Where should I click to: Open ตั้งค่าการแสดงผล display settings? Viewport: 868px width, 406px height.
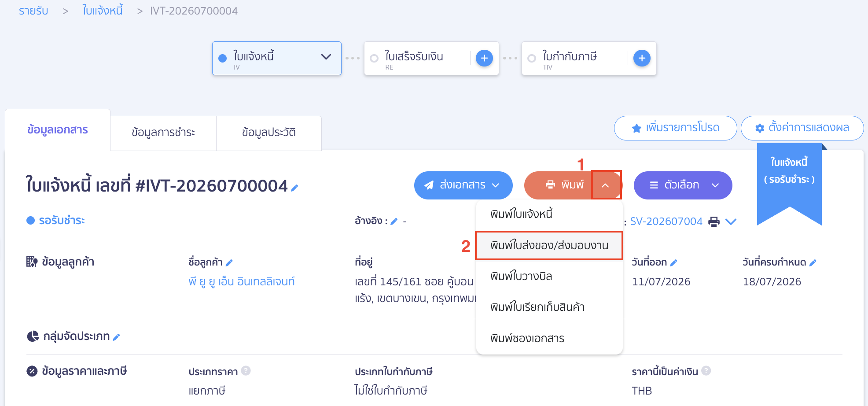pyautogui.click(x=802, y=128)
